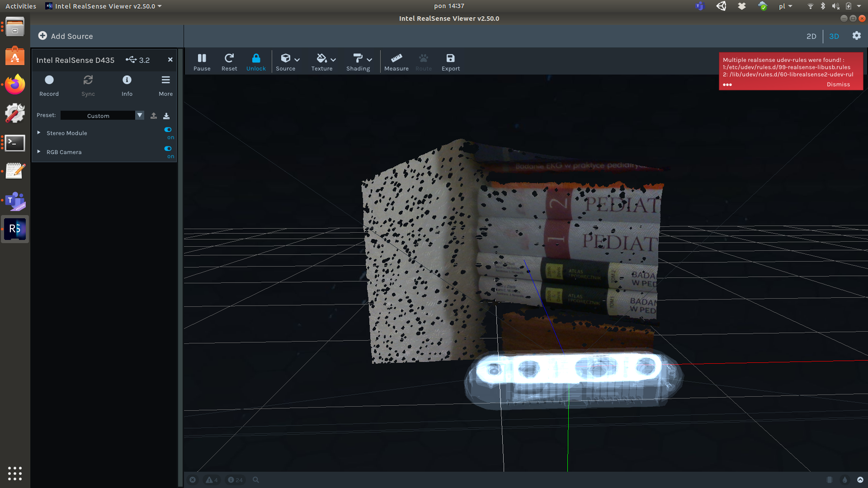Expand the RGB Camera section
Viewport: 868px width, 488px height.
pos(38,151)
